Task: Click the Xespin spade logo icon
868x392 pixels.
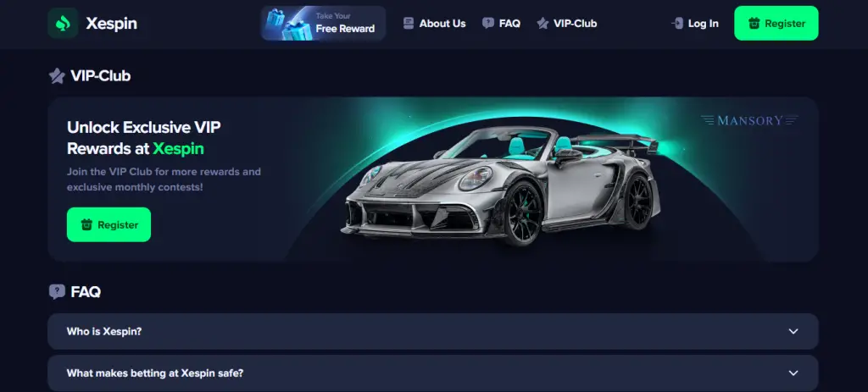Action: [63, 23]
